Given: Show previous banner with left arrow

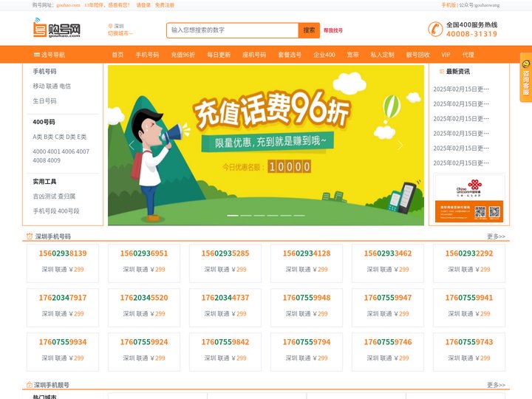Looking at the screenshot, I should click(x=132, y=146).
